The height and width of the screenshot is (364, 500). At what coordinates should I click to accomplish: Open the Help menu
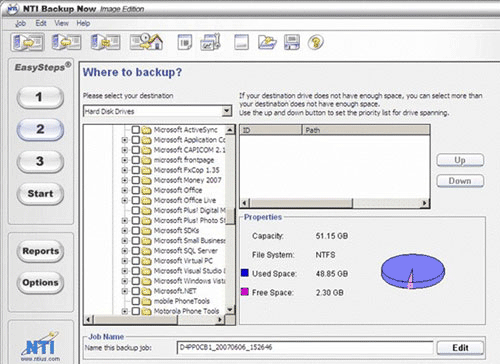[83, 23]
